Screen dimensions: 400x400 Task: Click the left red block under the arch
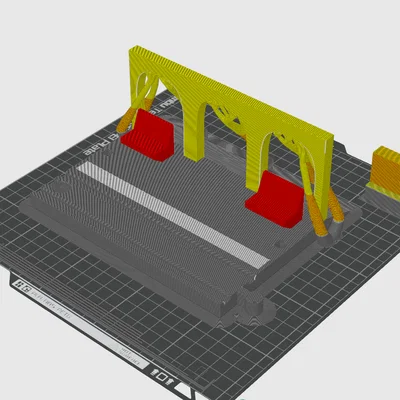[147, 135]
